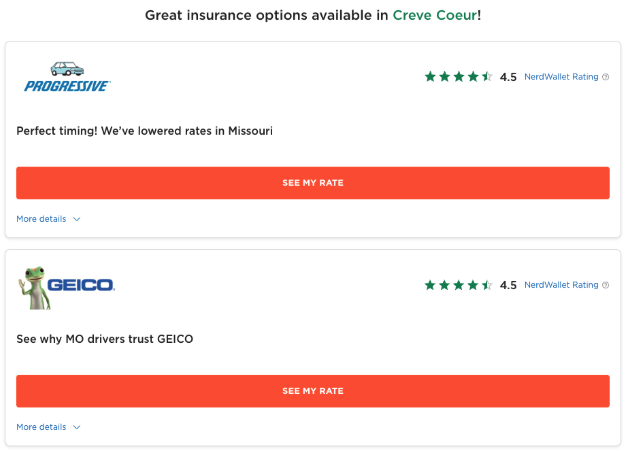The height and width of the screenshot is (453, 627).
Task: Click the info icon beside Progressive's NerdWallet Rating
Action: [x=605, y=76]
